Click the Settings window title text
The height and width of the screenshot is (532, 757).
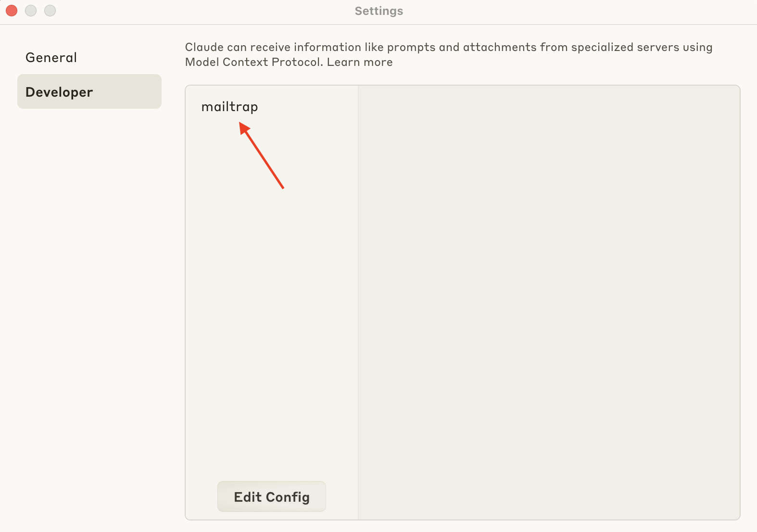point(379,11)
